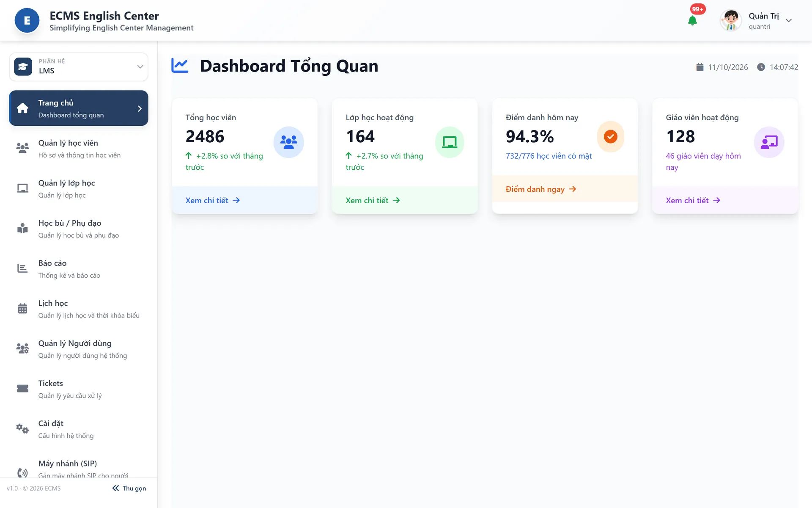Click the 11/10/2026 date text
This screenshot has width=812, height=508.
tap(728, 67)
